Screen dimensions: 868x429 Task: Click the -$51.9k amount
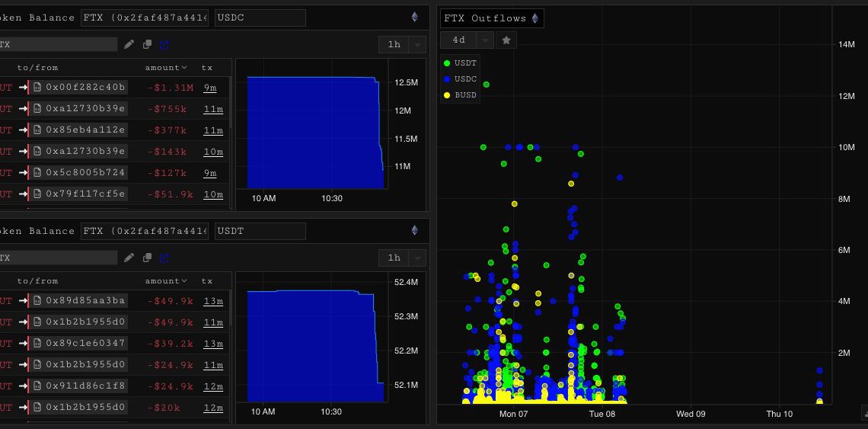point(170,194)
